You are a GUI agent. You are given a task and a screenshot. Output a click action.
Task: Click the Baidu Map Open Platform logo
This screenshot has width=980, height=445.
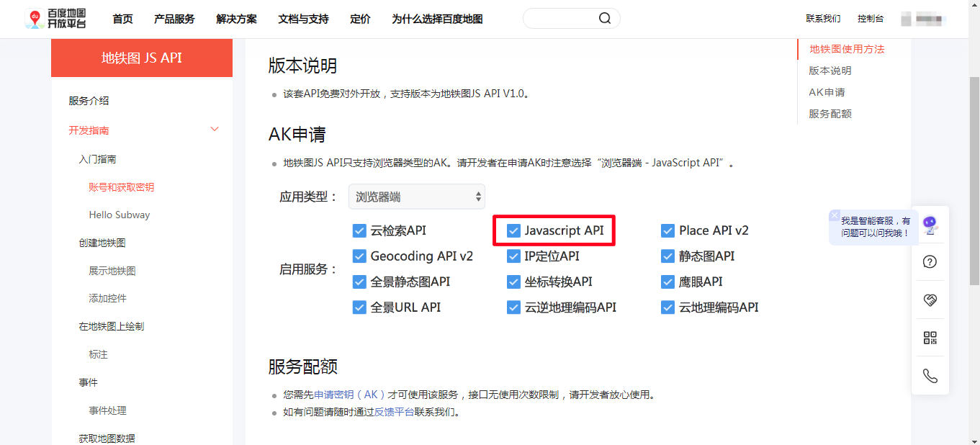pos(55,19)
